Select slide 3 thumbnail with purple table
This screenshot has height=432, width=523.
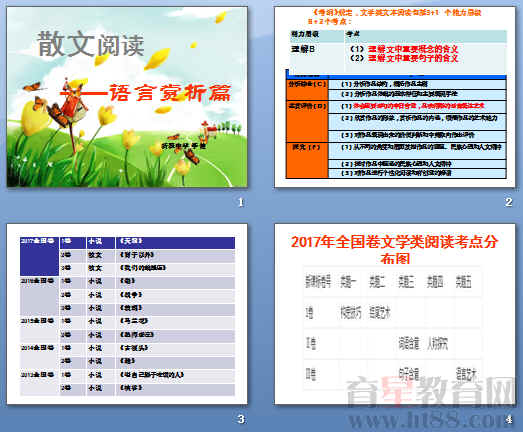[127, 314]
